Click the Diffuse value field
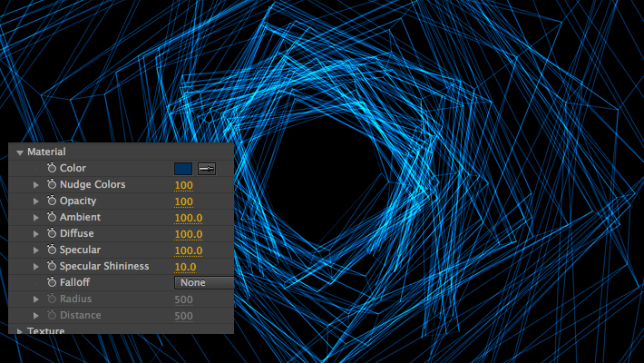 [x=188, y=234]
